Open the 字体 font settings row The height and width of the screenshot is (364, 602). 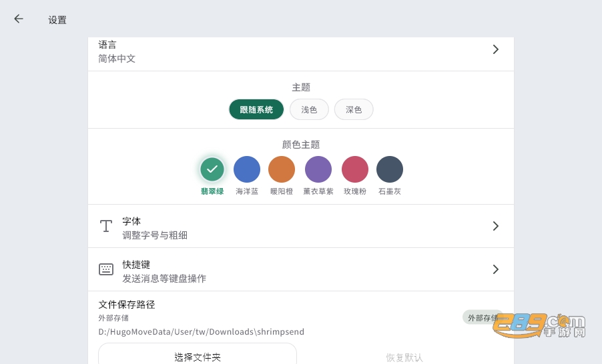click(x=300, y=226)
